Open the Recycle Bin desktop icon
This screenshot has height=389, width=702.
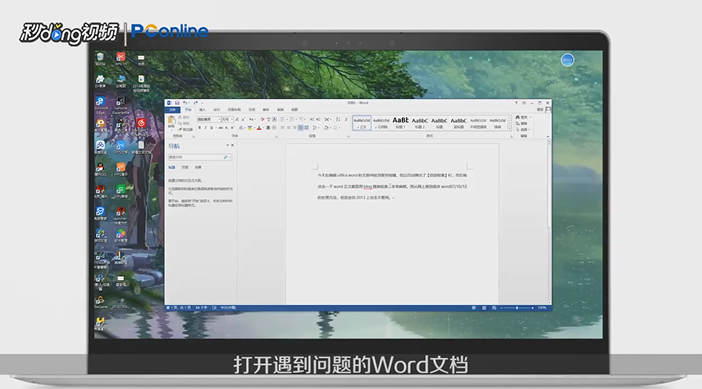tap(100, 59)
